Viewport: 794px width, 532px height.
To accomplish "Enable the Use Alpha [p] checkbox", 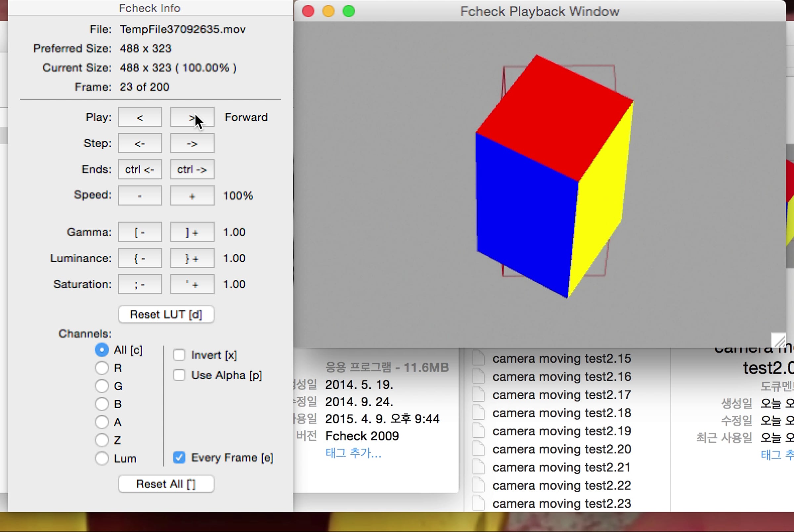I will 179,375.
